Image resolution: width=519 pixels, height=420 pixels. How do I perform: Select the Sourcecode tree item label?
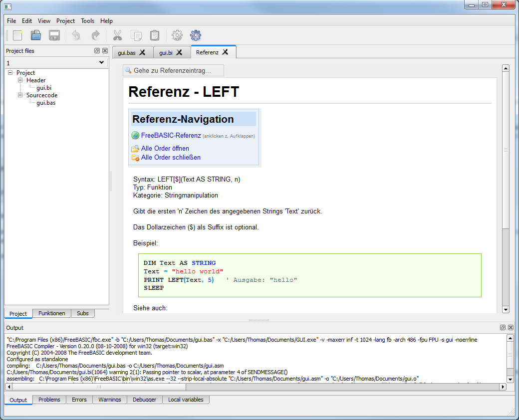(x=42, y=95)
